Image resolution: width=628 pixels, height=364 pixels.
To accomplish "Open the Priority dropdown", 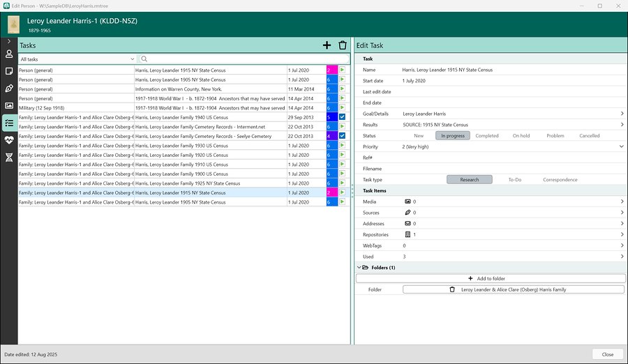I will point(621,146).
